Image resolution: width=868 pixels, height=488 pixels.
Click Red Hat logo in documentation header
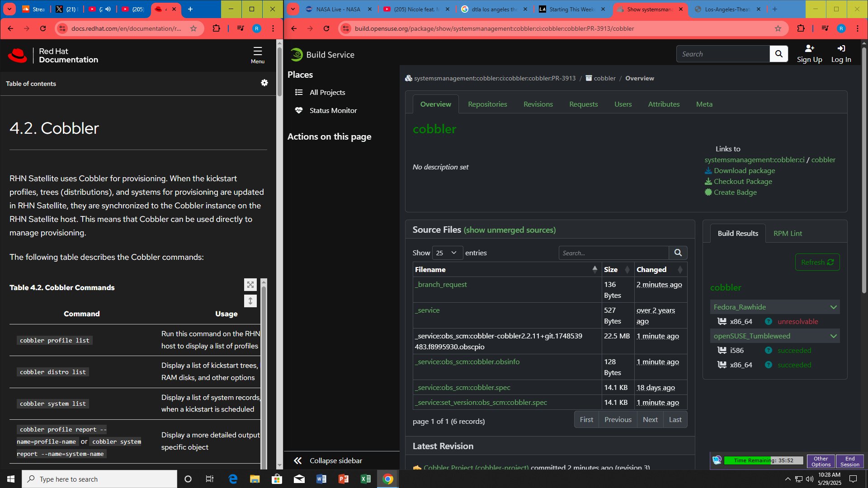(x=18, y=55)
